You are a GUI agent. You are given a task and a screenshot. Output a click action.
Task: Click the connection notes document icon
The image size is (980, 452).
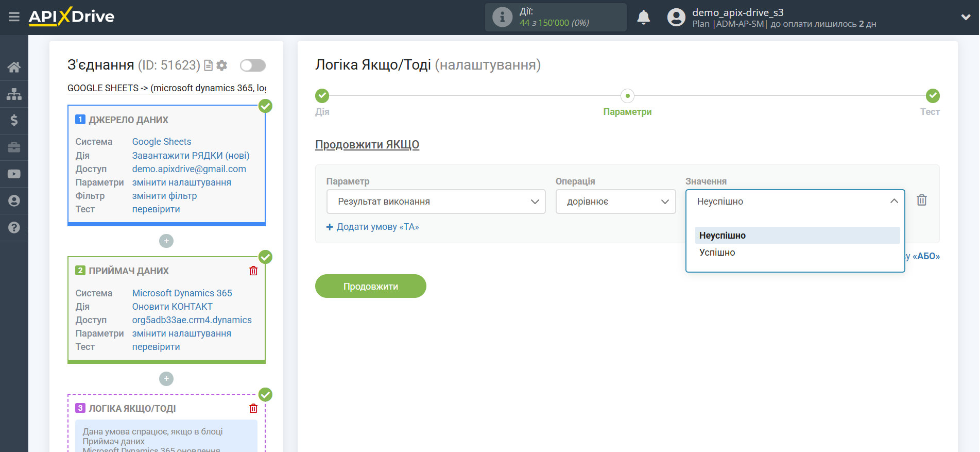208,65
